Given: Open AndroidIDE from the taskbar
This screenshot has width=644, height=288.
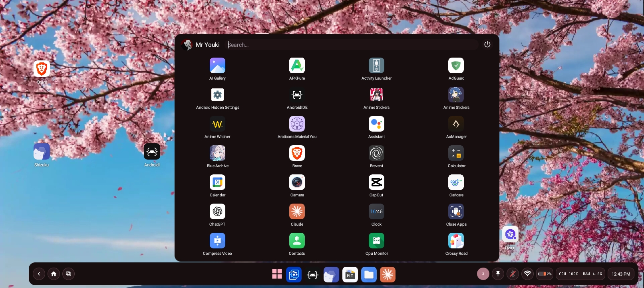Looking at the screenshot, I should click(x=312, y=274).
